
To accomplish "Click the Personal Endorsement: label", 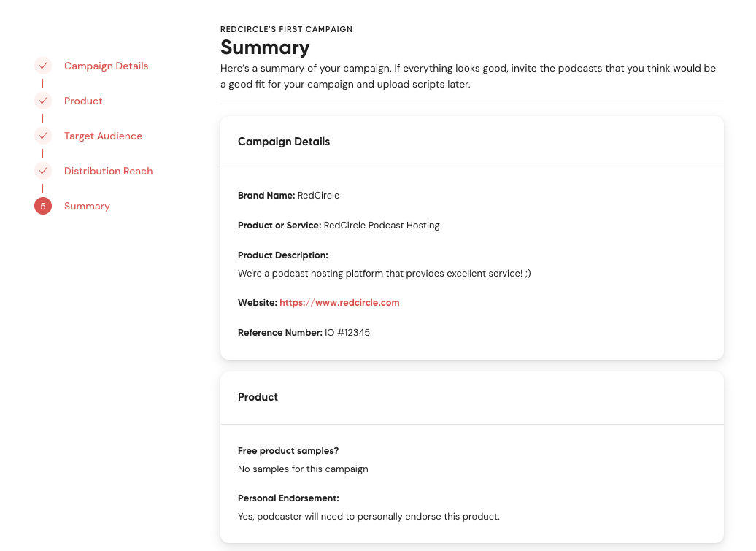I will click(288, 498).
